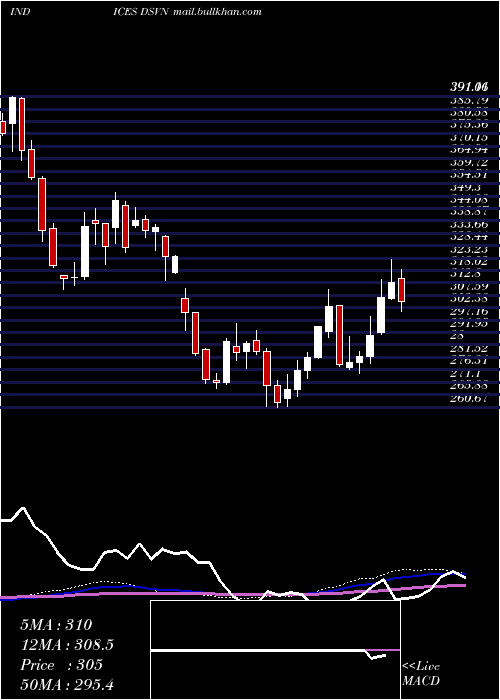Click the DSVN ticker symbol in header
500x700 pixels.
(x=155, y=12)
